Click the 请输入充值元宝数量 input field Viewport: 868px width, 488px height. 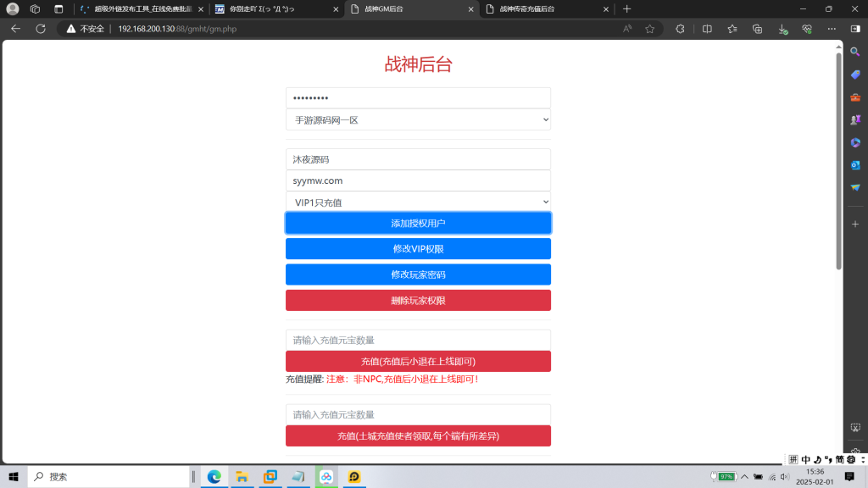click(418, 339)
